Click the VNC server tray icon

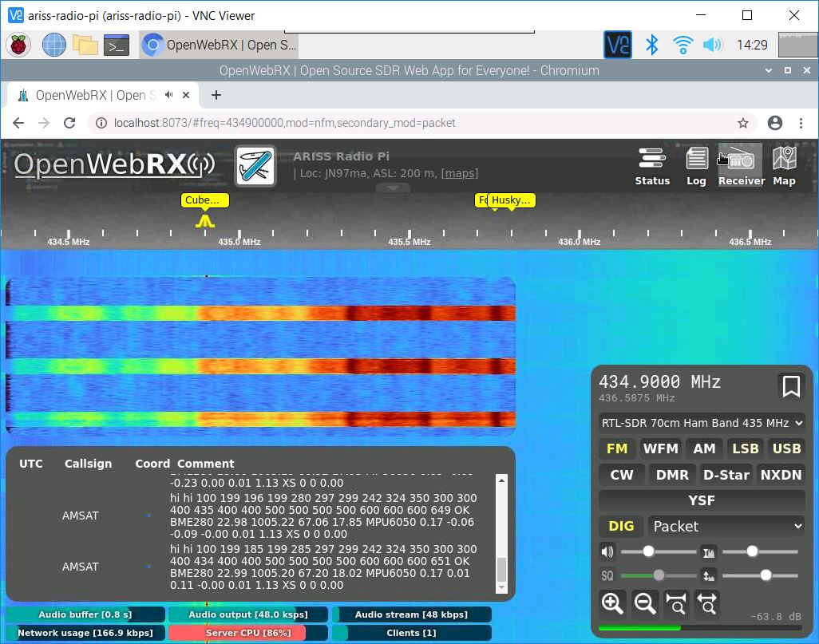(x=618, y=45)
